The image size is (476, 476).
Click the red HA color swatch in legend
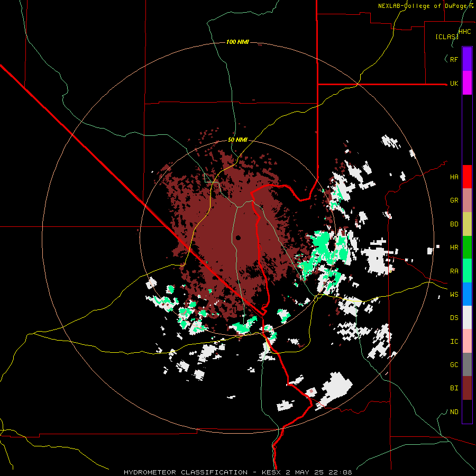click(467, 177)
